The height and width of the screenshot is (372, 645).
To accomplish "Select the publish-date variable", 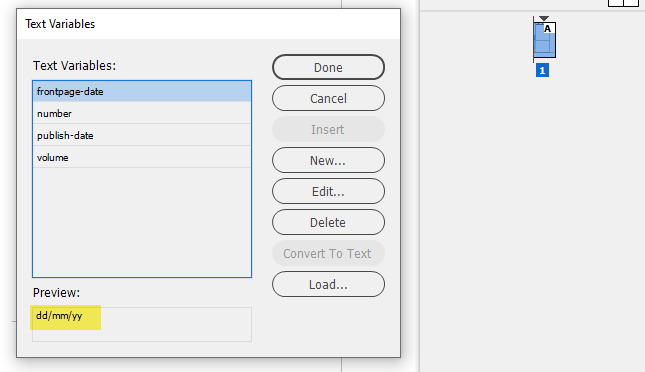I will (142, 135).
